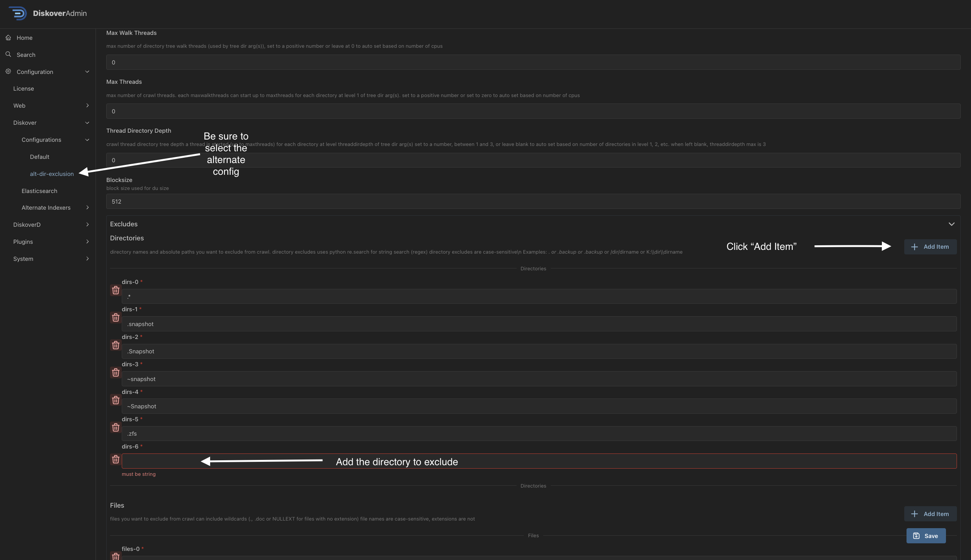
Task: Click the Save button
Action: 925,536
